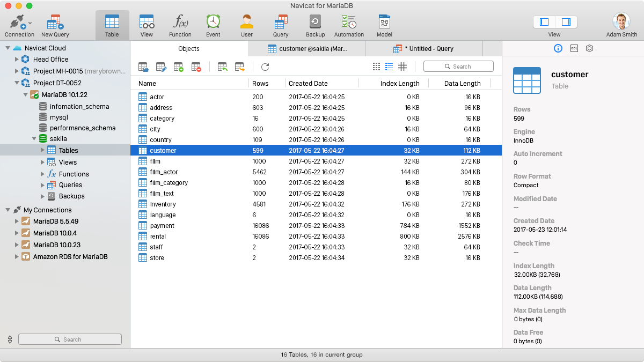644x362 pixels.
Task: Expand the Views node under sakila
Action: click(x=42, y=162)
